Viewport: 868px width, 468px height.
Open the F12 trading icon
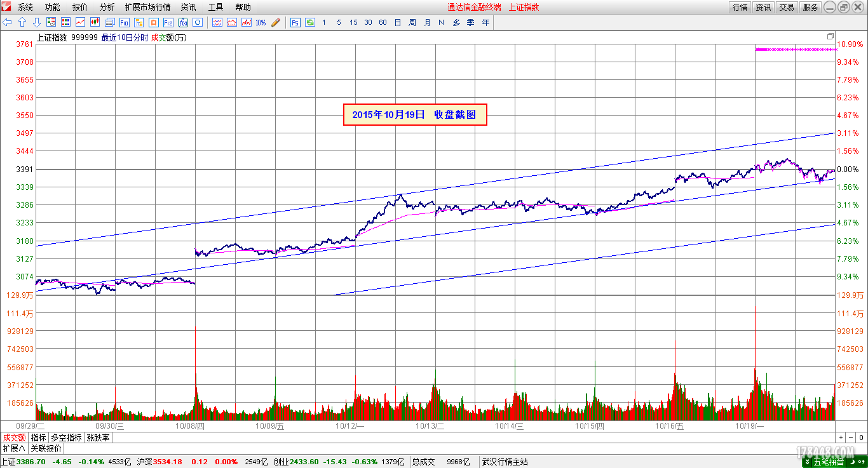pos(168,22)
